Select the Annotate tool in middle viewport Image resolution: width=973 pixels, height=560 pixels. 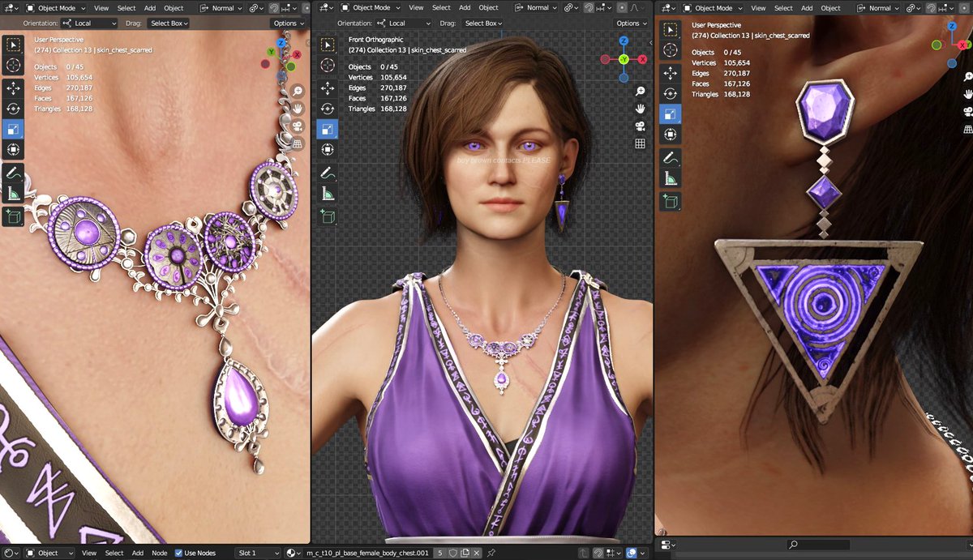coord(327,173)
